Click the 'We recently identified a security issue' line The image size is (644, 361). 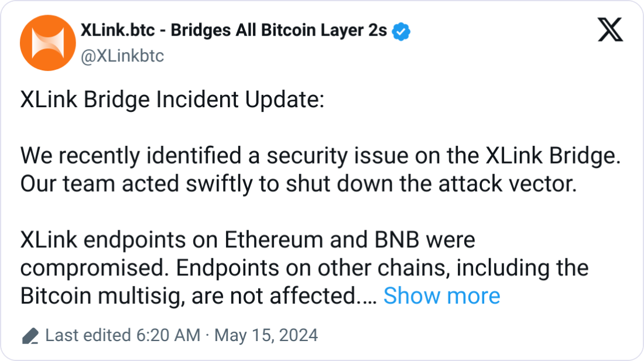click(x=320, y=156)
